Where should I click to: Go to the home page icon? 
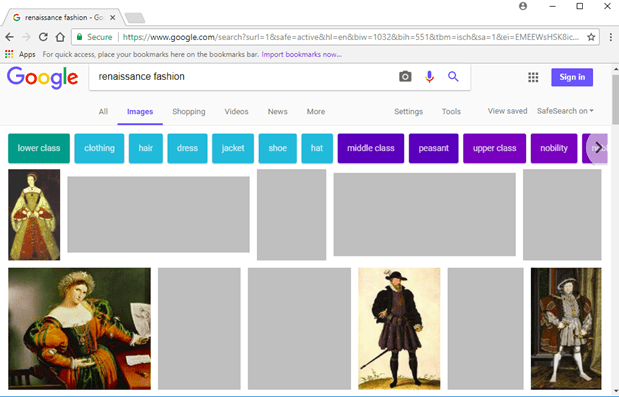[60, 37]
